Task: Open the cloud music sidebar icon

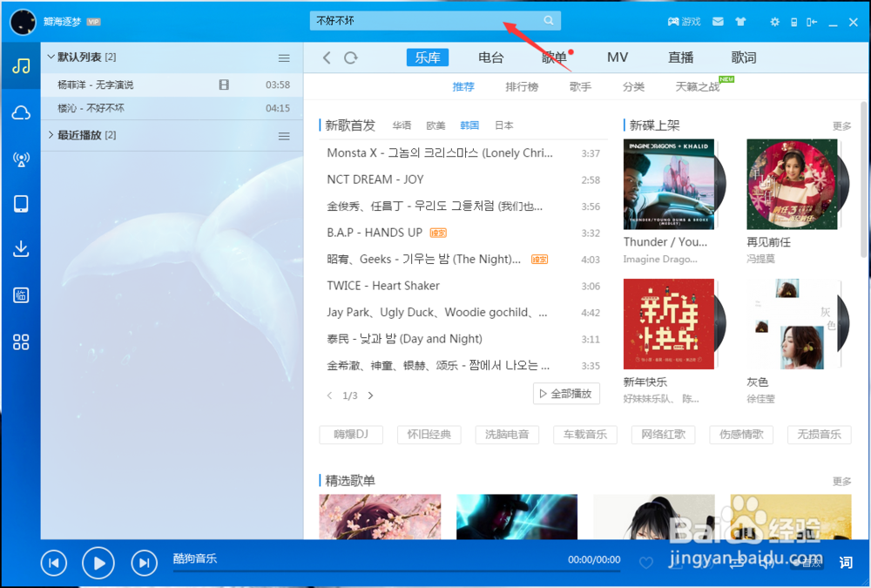Action: 21,113
